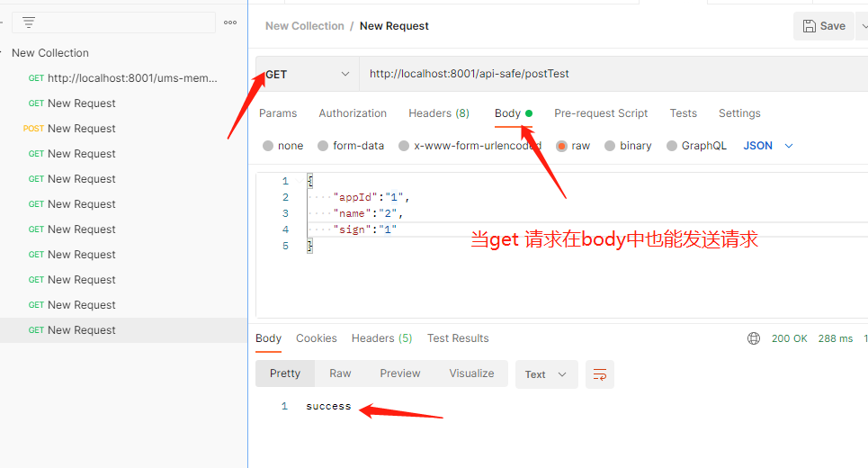
Task: Click the network globe icon
Action: 754,338
